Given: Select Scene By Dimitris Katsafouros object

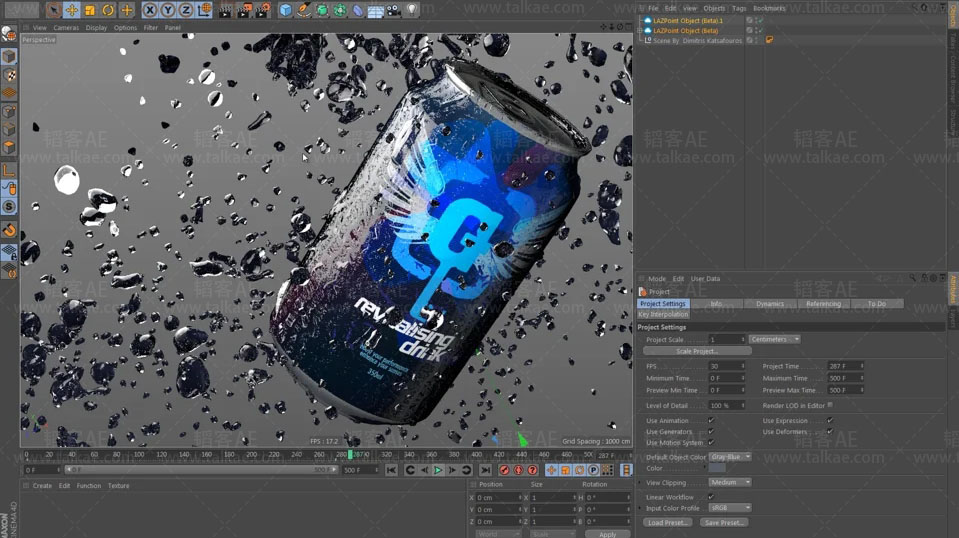Looking at the screenshot, I should pos(697,40).
